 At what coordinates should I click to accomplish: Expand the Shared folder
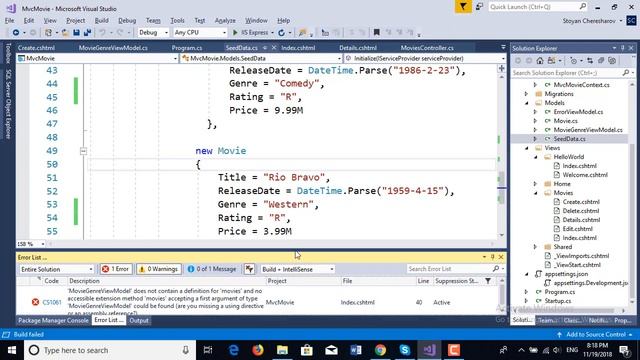pyautogui.click(x=536, y=247)
